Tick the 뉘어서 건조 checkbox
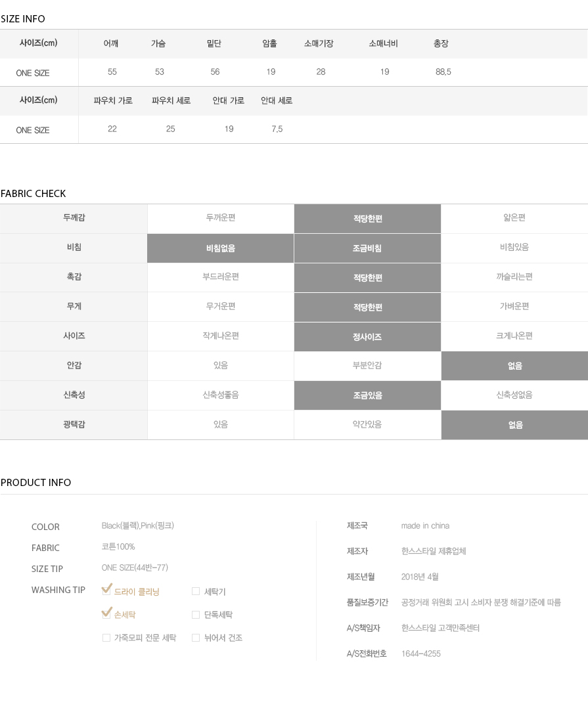The width and height of the screenshot is (588, 710). 196,638
